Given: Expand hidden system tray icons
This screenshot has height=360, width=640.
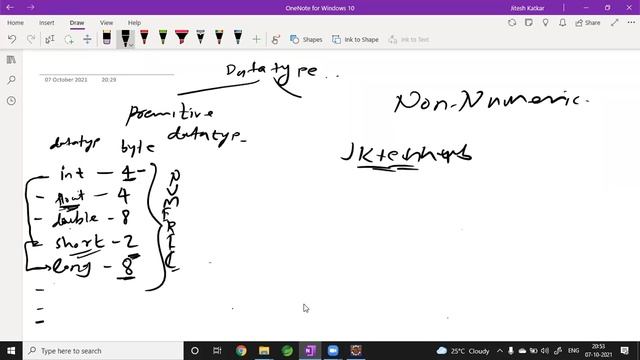Looking at the screenshot, I should click(500, 351).
